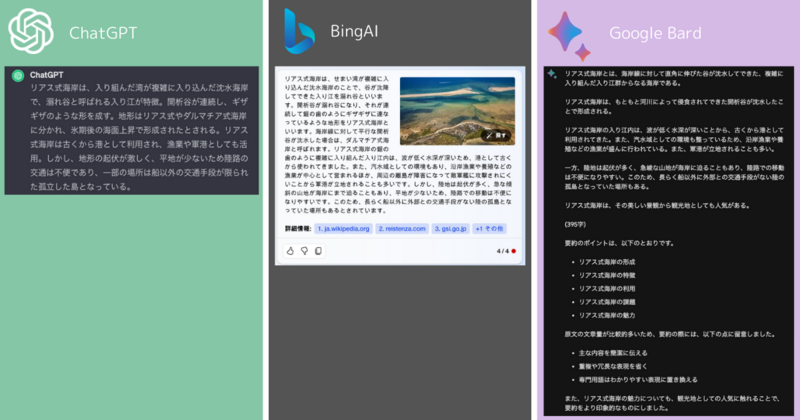Click the 'ChatGPT' sender name above the response
The width and height of the screenshot is (800, 420).
46,75
